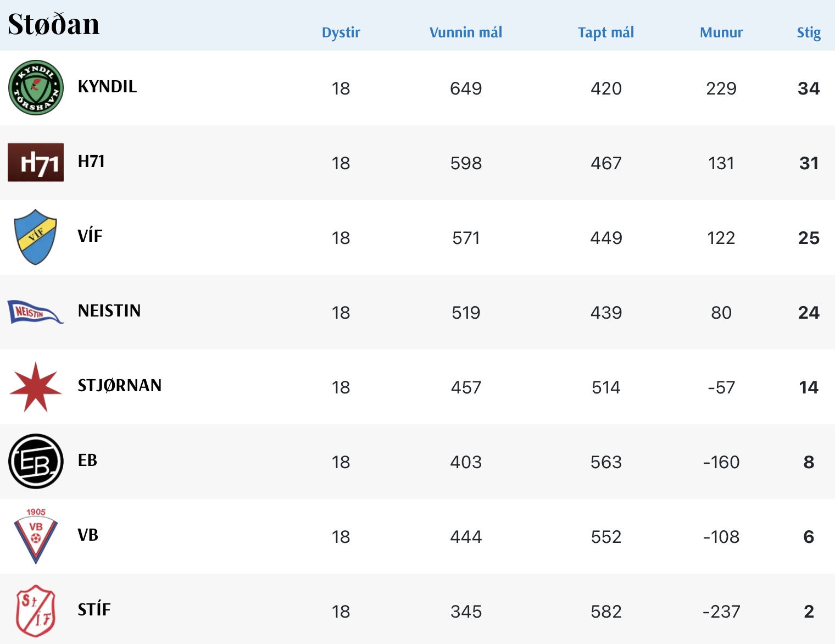Image resolution: width=835 pixels, height=644 pixels.
Task: Click the Tapt mál column header
Action: point(606,32)
